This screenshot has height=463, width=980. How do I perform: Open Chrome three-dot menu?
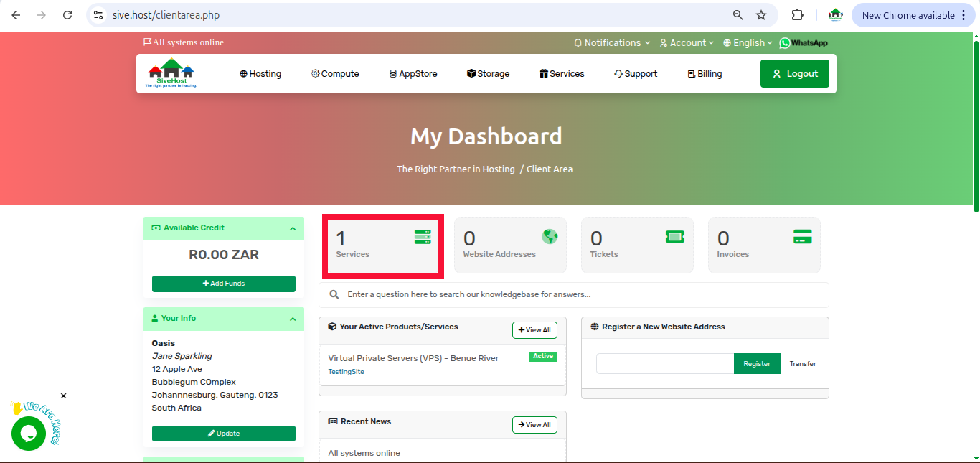pos(963,15)
